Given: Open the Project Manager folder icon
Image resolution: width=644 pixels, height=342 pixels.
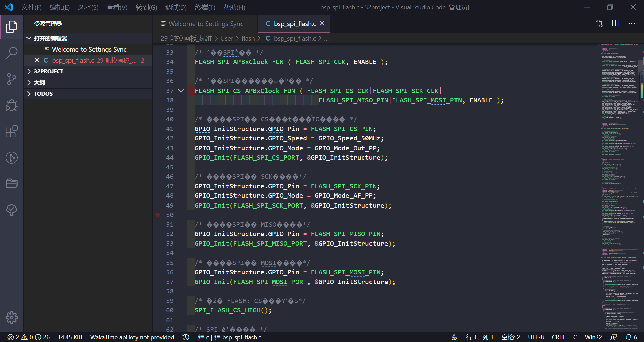Looking at the screenshot, I should click(12, 184).
